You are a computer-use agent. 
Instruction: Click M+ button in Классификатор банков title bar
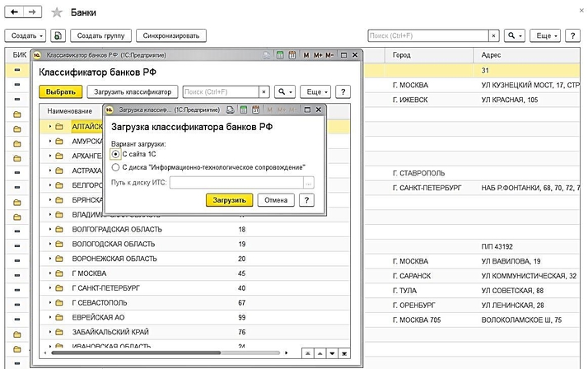(x=318, y=55)
